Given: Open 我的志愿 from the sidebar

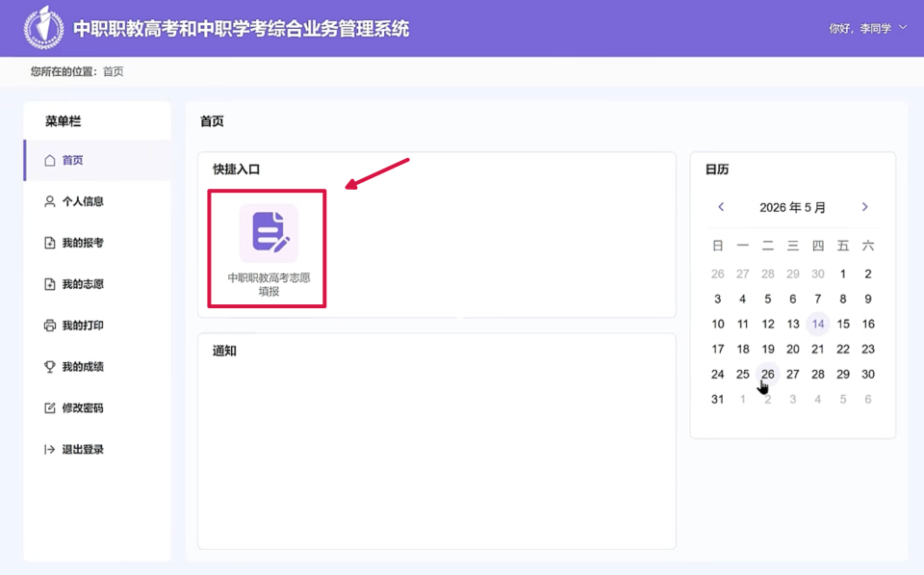Looking at the screenshot, I should pyautogui.click(x=97, y=284).
